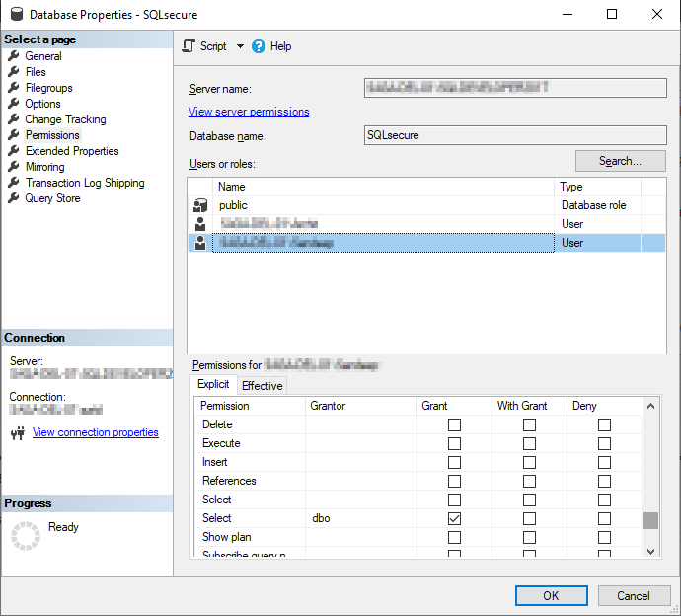
Task: Select the public database role row
Action: 426,205
